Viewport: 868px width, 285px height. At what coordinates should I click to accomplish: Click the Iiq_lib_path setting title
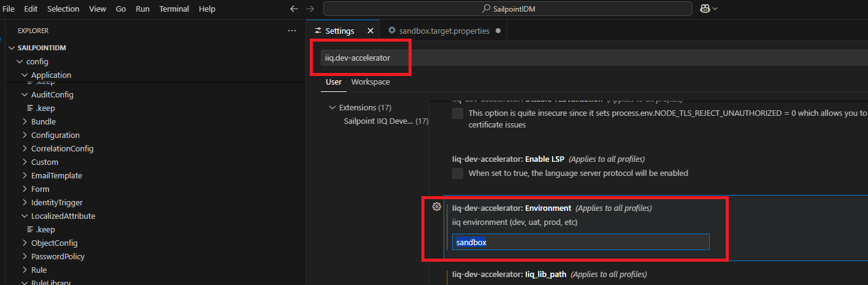coord(509,274)
